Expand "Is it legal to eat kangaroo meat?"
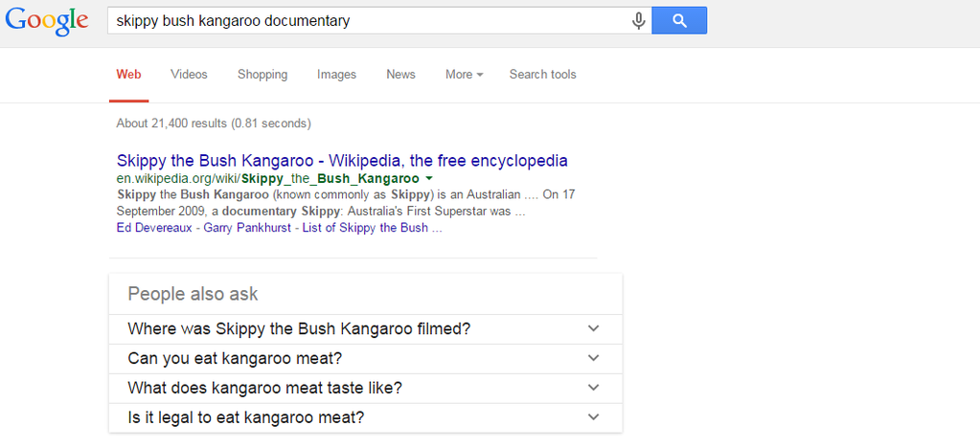This screenshot has height=448, width=980. click(x=365, y=417)
